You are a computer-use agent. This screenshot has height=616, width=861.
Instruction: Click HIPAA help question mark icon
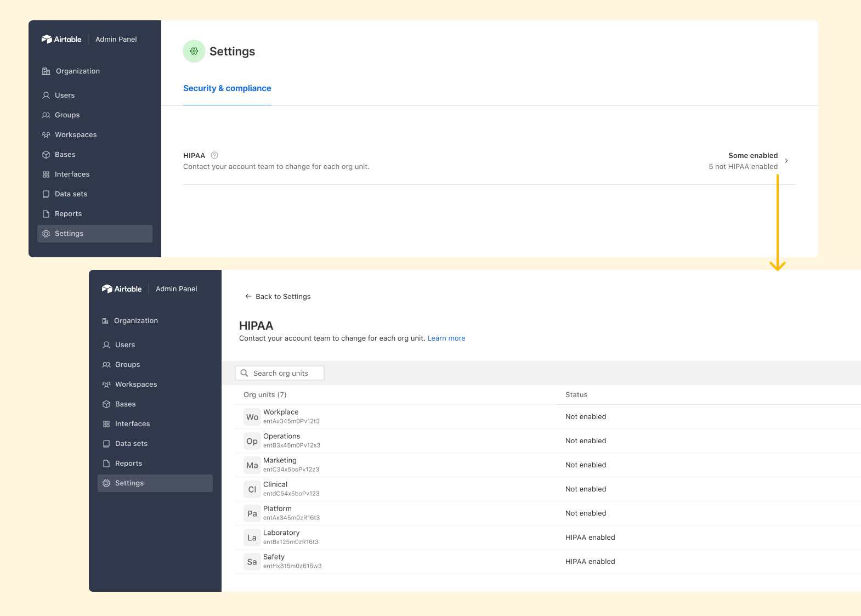[214, 155]
